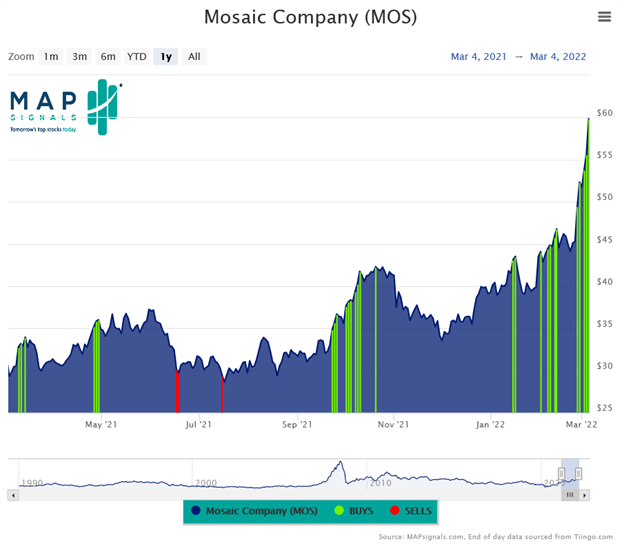The image size is (624, 546).
Task: Click the navigator right range handle
Action: [x=579, y=474]
